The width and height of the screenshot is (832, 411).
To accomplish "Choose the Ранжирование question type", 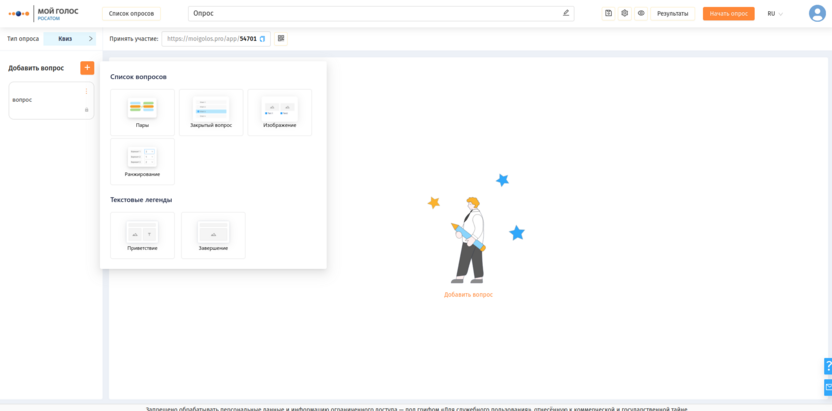I will (142, 162).
